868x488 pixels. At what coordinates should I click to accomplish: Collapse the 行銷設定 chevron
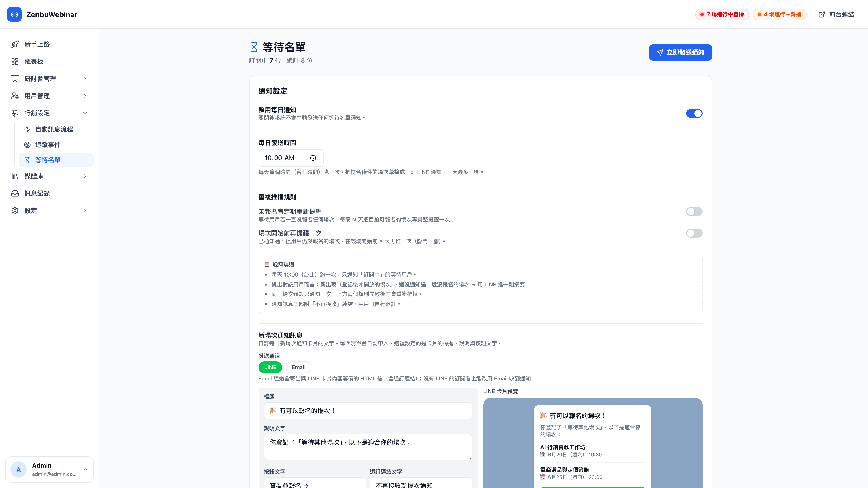coord(85,113)
